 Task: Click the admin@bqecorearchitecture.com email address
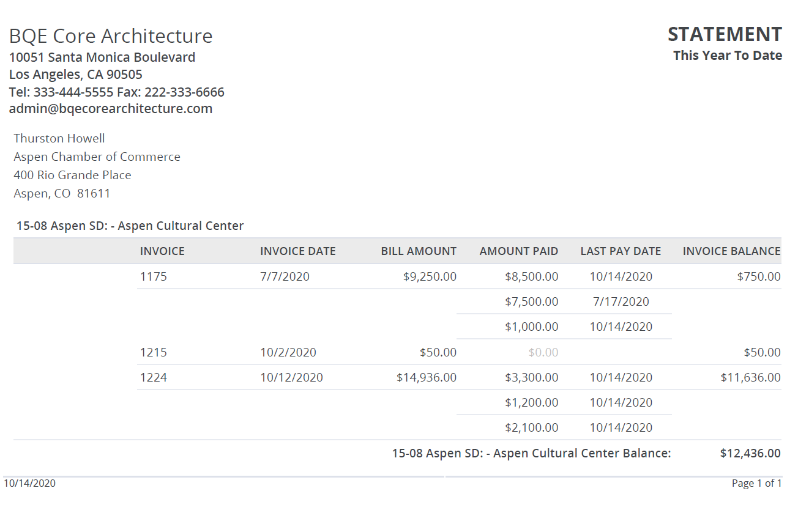[111, 109]
